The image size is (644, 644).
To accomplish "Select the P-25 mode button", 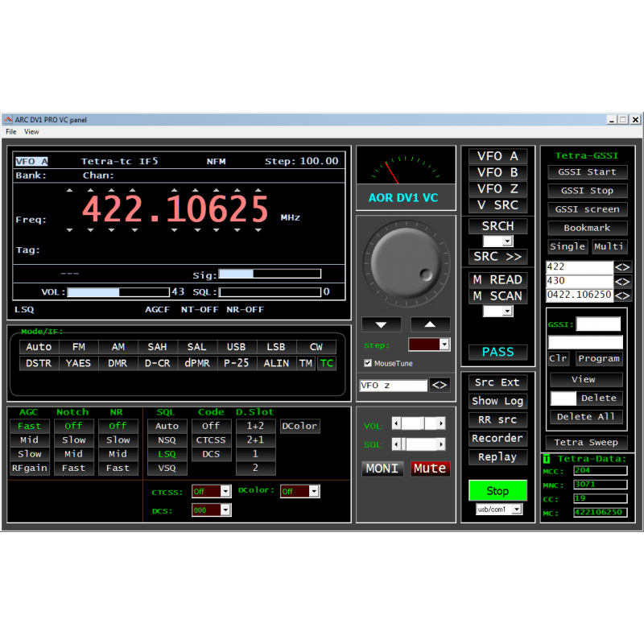I will coord(236,363).
